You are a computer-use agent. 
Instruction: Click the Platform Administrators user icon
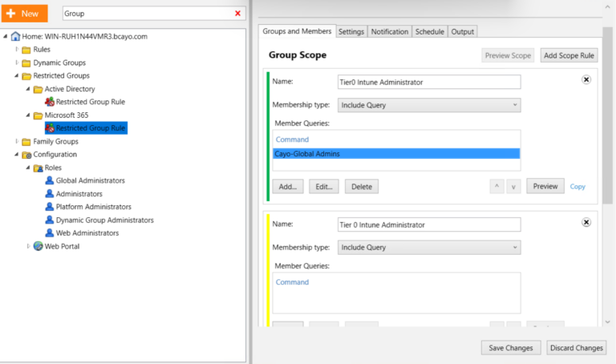50,207
